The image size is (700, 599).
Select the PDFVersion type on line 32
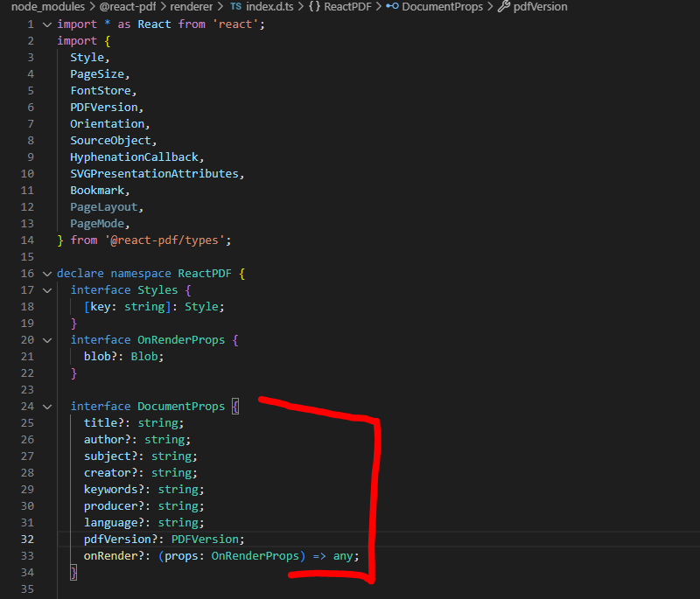tap(205, 539)
